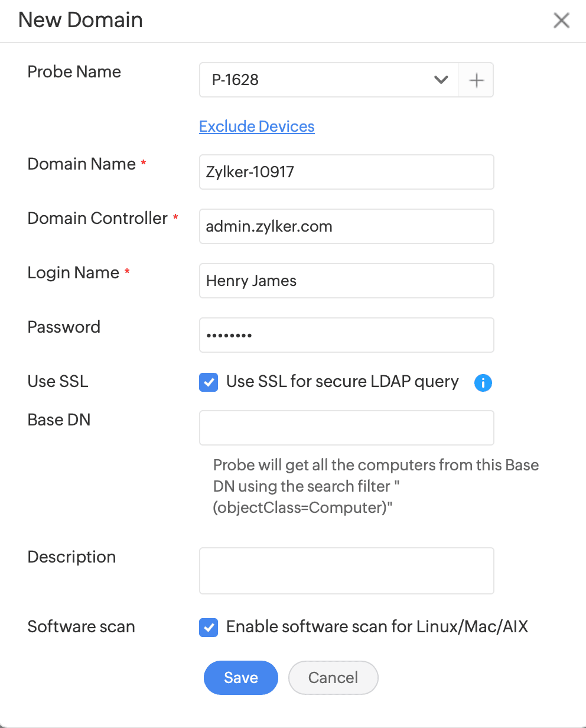Click the Description text area

click(x=346, y=570)
